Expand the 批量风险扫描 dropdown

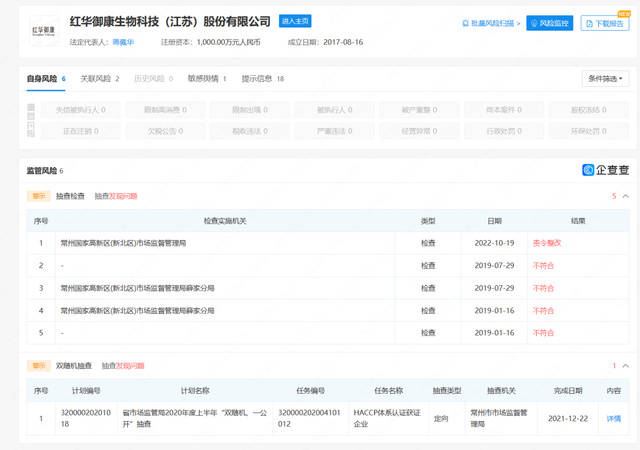coord(491,23)
